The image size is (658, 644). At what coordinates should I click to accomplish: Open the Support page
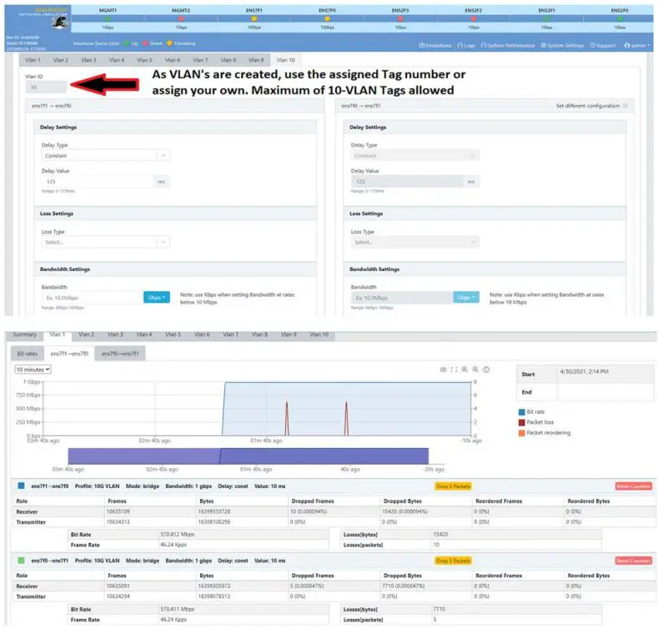tap(603, 45)
